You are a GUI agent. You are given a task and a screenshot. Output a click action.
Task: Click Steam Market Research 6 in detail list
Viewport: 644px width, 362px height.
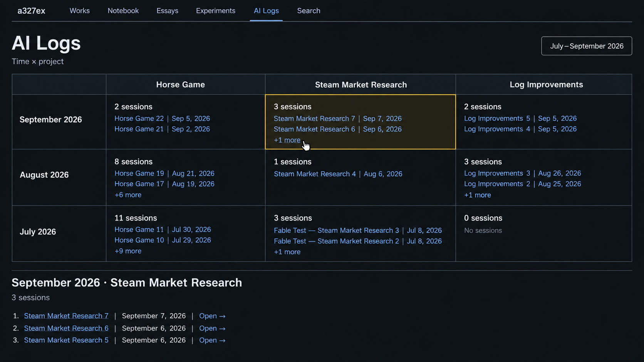pyautogui.click(x=66, y=328)
